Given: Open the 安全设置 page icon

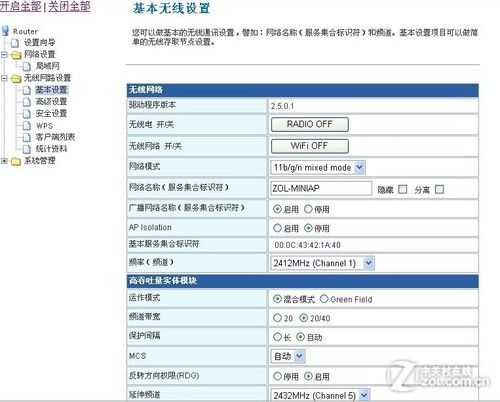Looking at the screenshot, I should click(x=27, y=114).
